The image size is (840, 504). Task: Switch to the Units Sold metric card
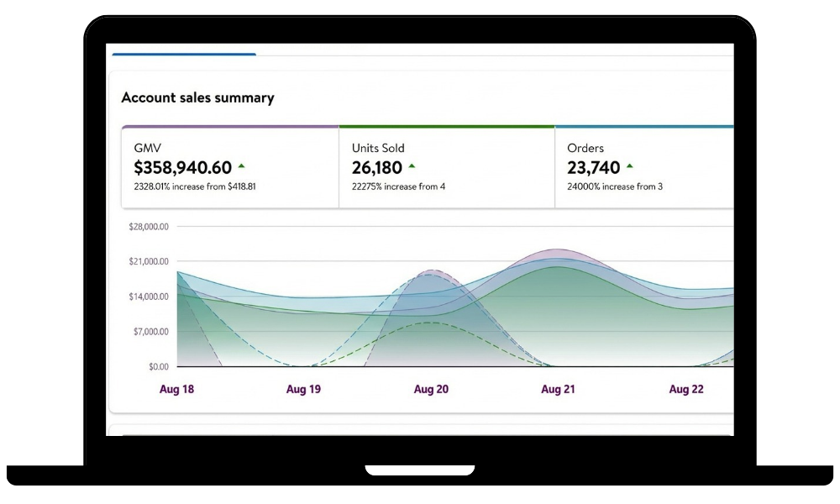pos(446,167)
